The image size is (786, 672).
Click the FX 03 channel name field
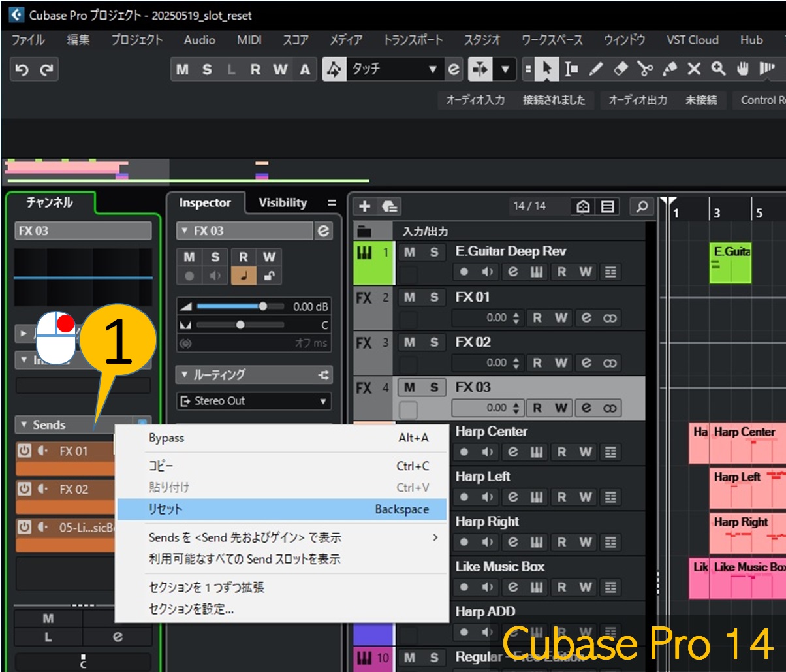[83, 231]
